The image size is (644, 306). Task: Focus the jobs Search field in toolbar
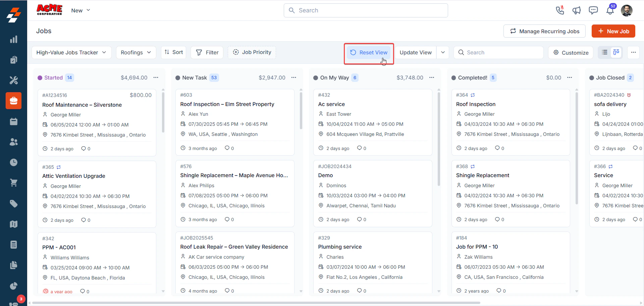[498, 52]
